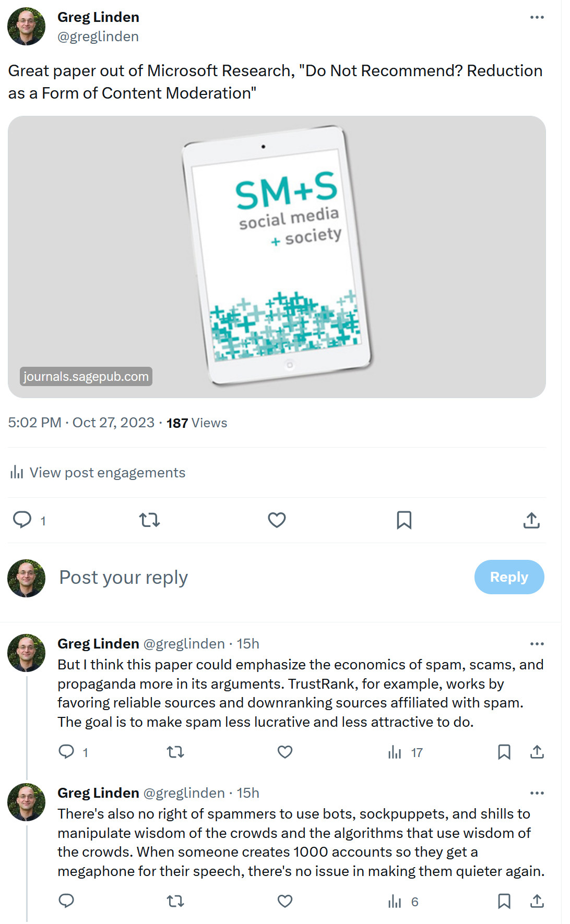570x924 pixels.
Task: Like the TrustRank reply
Action: click(285, 752)
